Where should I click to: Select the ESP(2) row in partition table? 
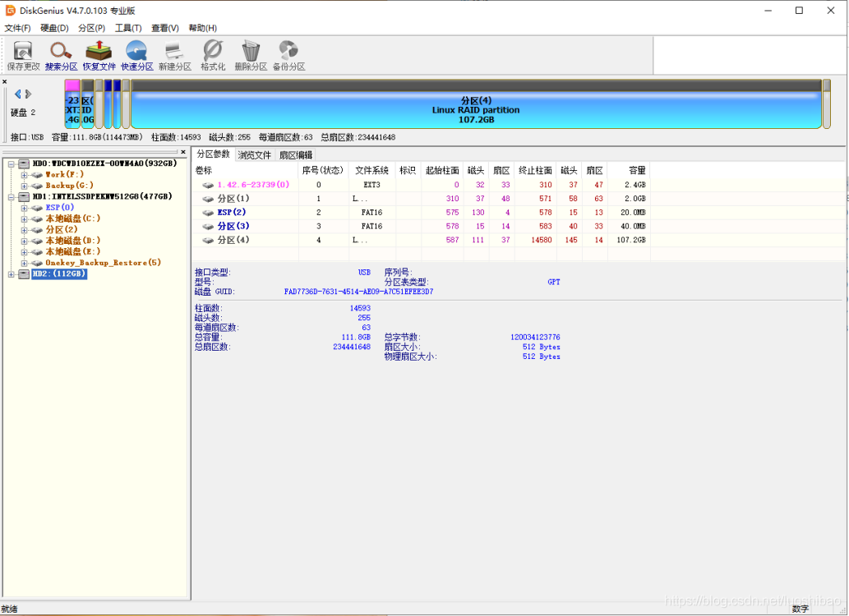click(231, 213)
